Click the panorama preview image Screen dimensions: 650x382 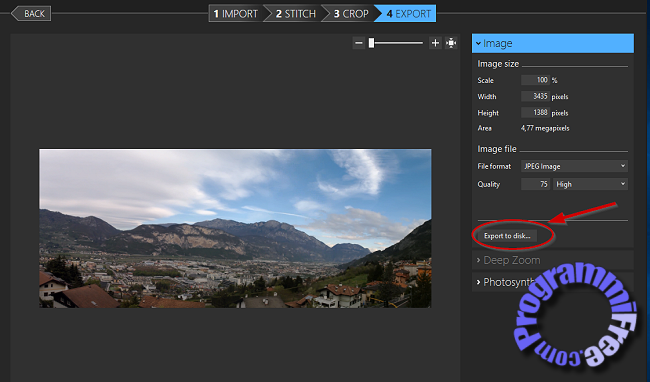[x=235, y=228]
